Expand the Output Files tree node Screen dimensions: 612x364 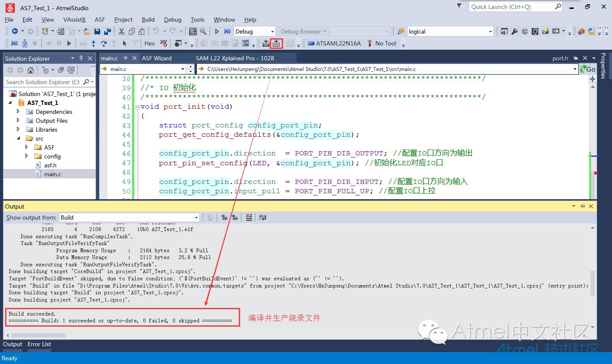(18, 120)
